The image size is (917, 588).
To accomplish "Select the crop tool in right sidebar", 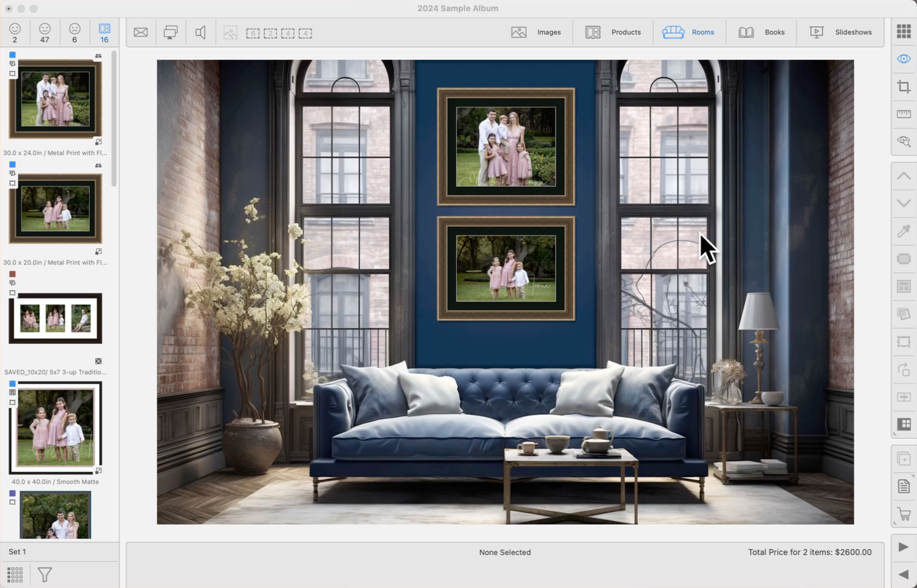I will [903, 87].
